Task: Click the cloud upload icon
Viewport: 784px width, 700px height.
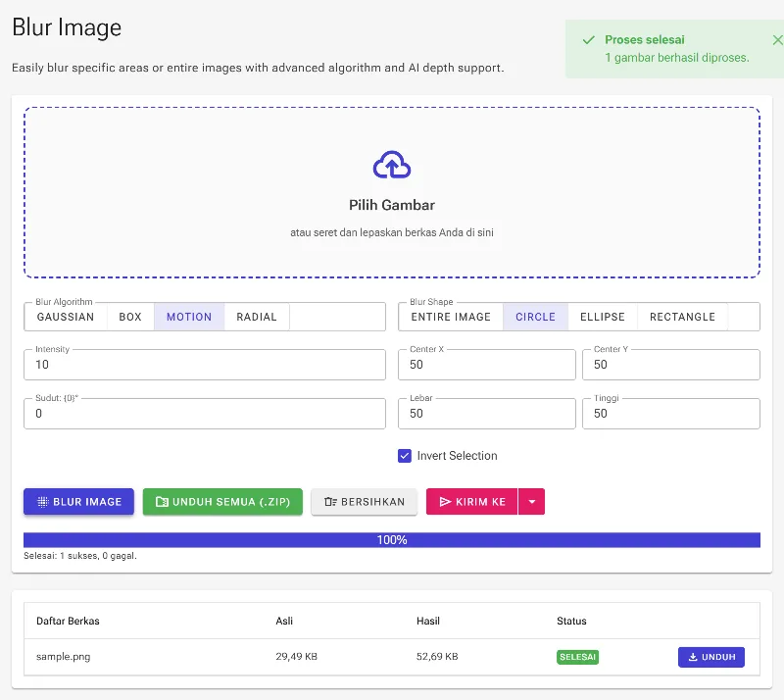Action: click(x=392, y=165)
